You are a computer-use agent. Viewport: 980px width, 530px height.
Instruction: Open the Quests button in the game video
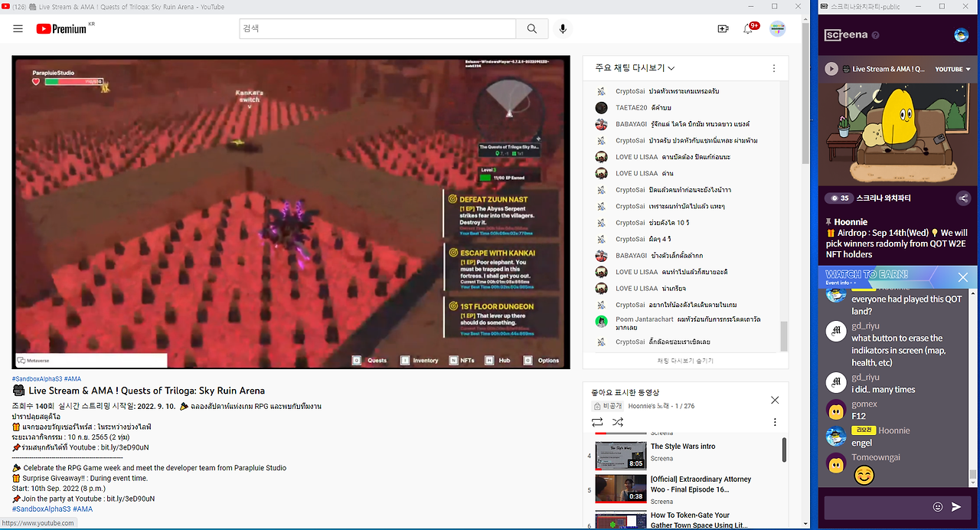pyautogui.click(x=371, y=360)
